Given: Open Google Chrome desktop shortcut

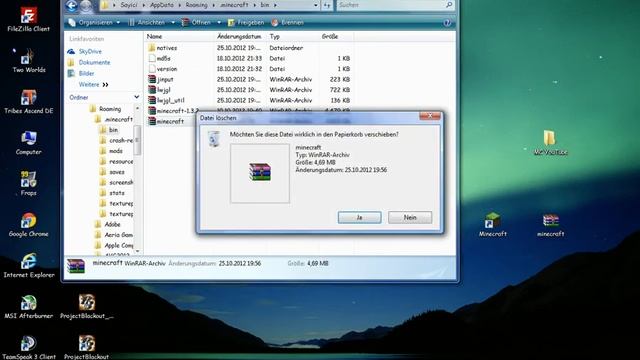Looking at the screenshot, I should click(29, 224).
